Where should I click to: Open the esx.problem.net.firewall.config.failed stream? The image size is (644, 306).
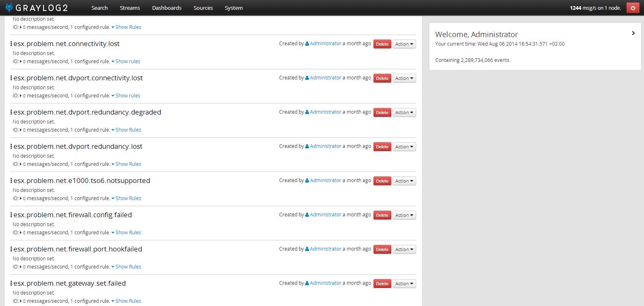pos(72,215)
